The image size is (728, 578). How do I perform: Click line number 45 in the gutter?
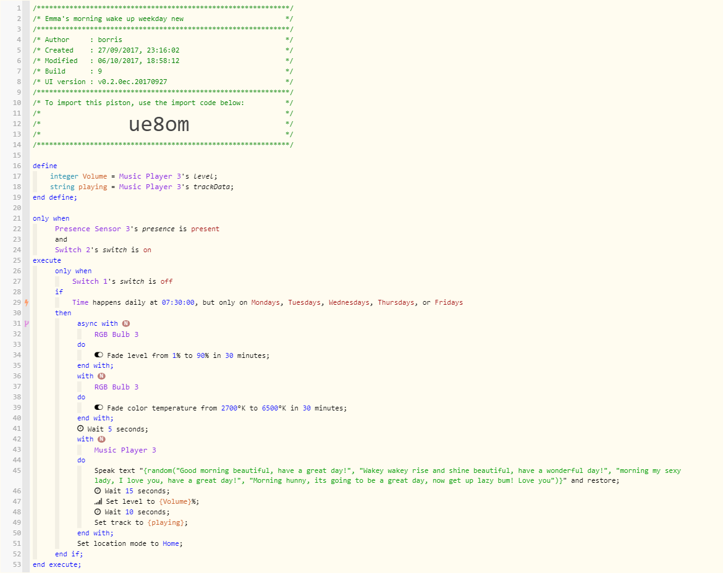point(17,471)
